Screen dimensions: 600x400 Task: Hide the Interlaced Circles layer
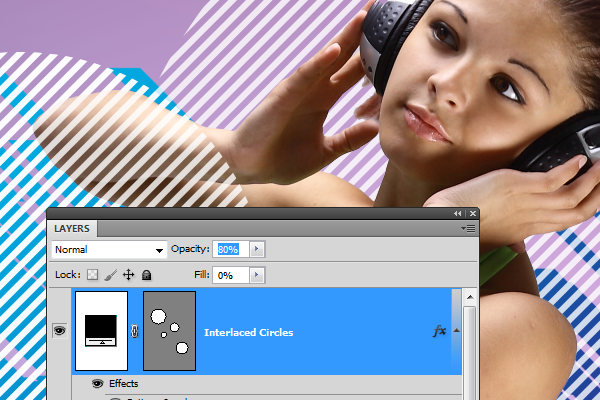click(58, 331)
